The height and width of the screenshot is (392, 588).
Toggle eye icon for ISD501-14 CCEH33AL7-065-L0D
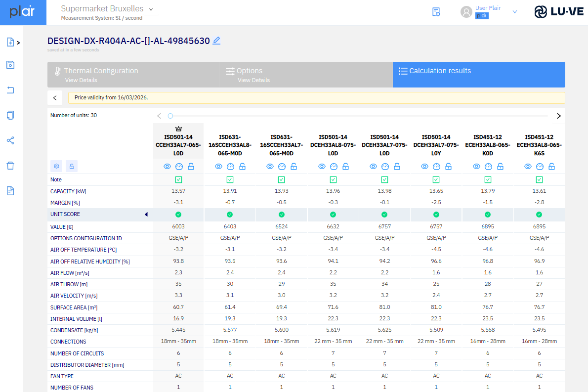coord(167,166)
